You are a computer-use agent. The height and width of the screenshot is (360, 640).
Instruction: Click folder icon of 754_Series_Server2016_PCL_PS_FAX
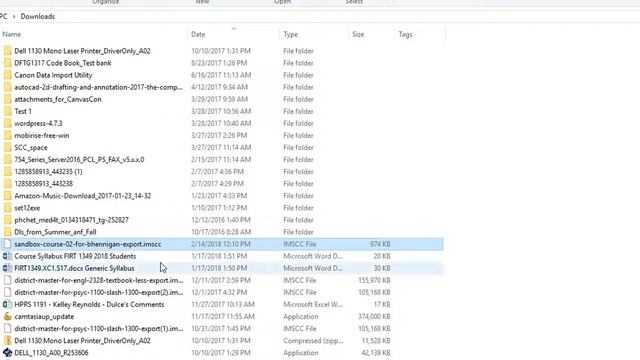tap(7, 160)
